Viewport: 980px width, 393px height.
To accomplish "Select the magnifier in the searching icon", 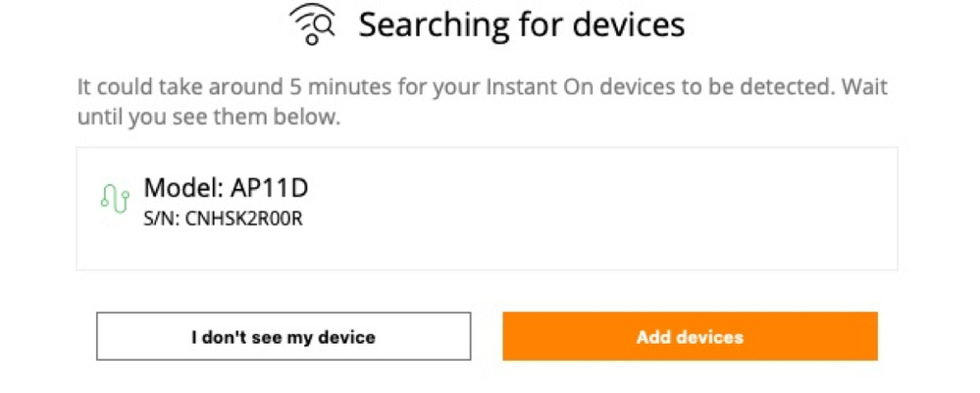I will 326,25.
